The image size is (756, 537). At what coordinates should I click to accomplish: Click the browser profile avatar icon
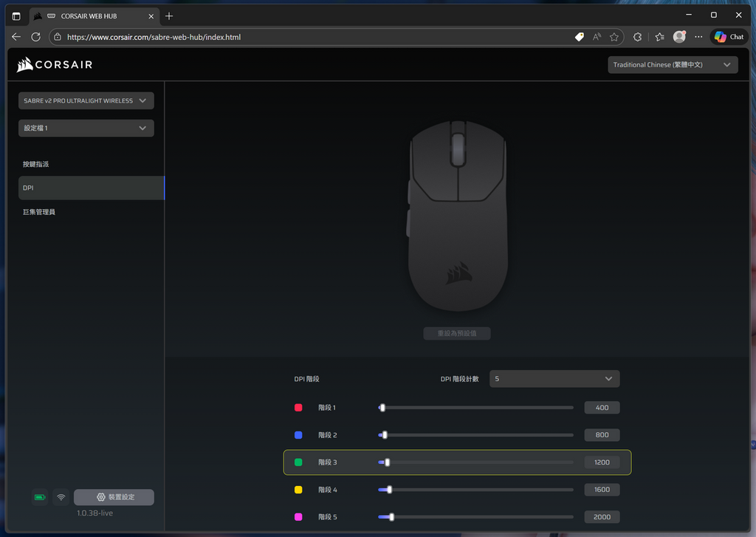tap(679, 36)
